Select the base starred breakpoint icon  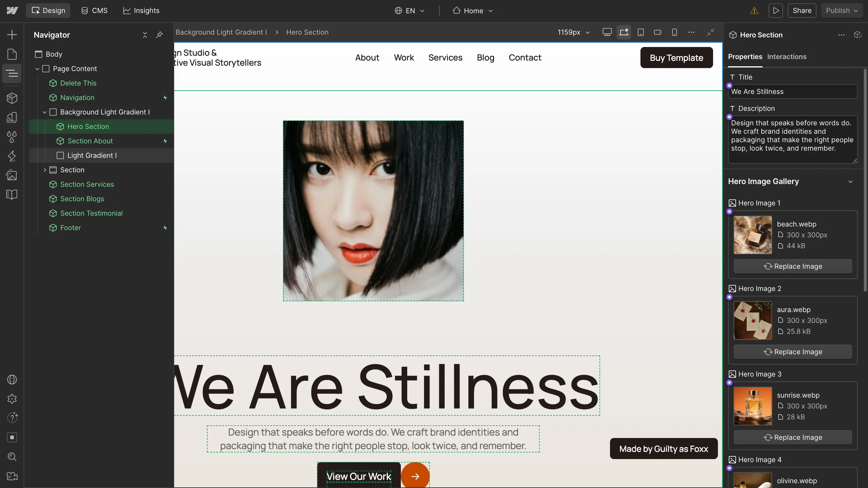click(x=624, y=32)
